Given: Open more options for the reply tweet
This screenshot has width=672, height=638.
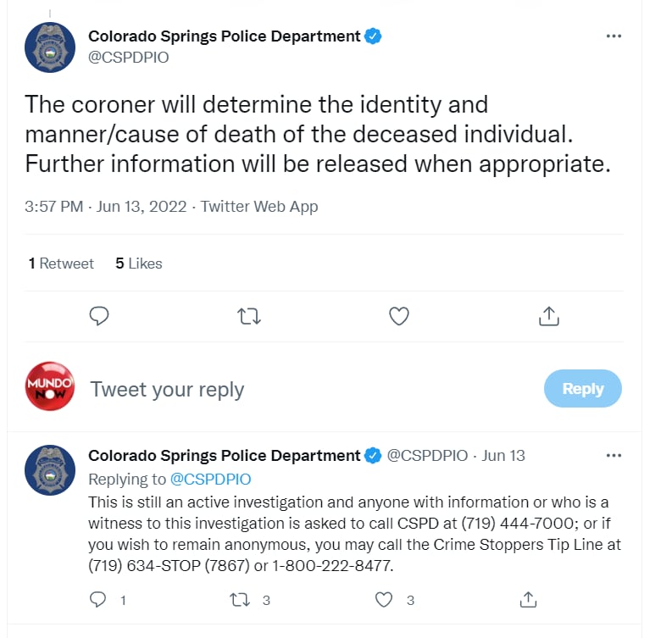Looking at the screenshot, I should pyautogui.click(x=614, y=456).
